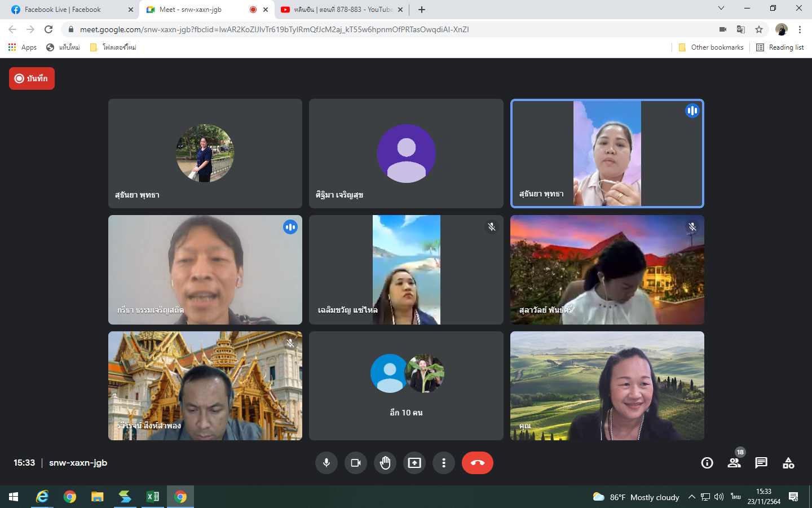
Task: Open meeting details info icon
Action: [x=707, y=463]
